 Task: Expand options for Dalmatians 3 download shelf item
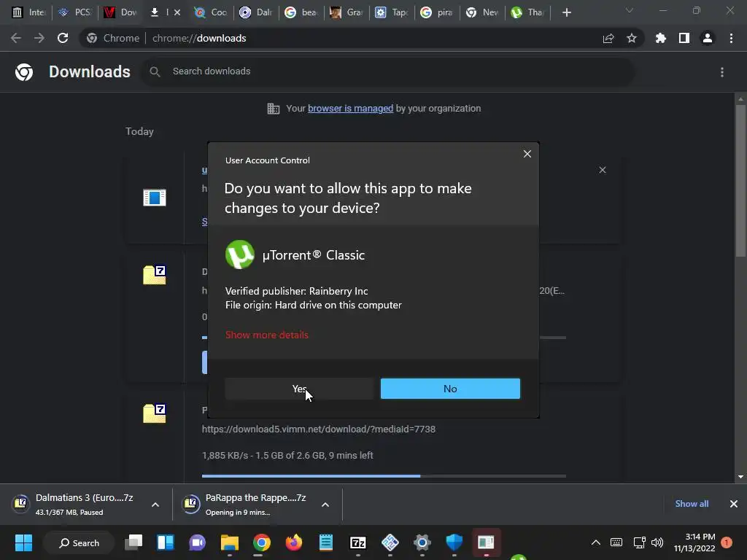pos(155,505)
